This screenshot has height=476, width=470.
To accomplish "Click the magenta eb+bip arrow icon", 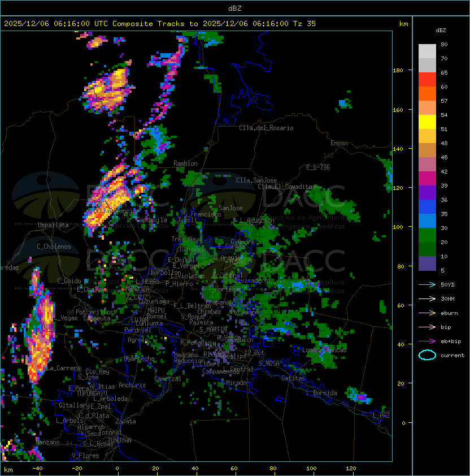I will pyautogui.click(x=427, y=341).
